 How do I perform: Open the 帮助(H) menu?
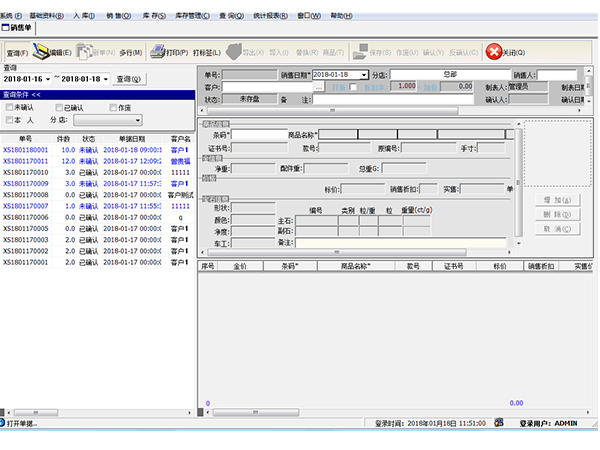click(341, 16)
